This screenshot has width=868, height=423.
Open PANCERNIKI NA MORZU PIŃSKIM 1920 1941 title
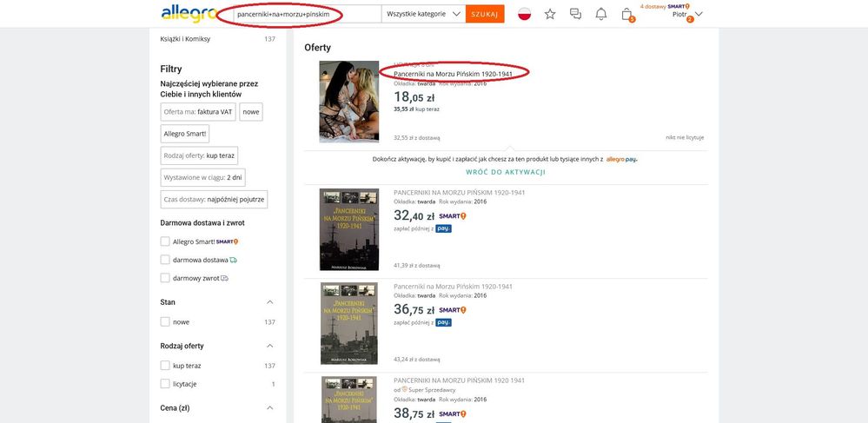(x=459, y=381)
